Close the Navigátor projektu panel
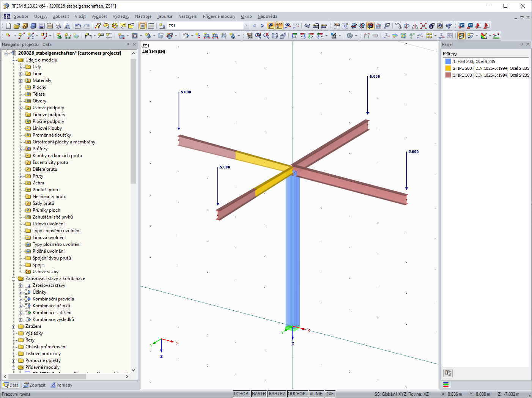Image resolution: width=532 pixels, height=398 pixels. coord(134,44)
